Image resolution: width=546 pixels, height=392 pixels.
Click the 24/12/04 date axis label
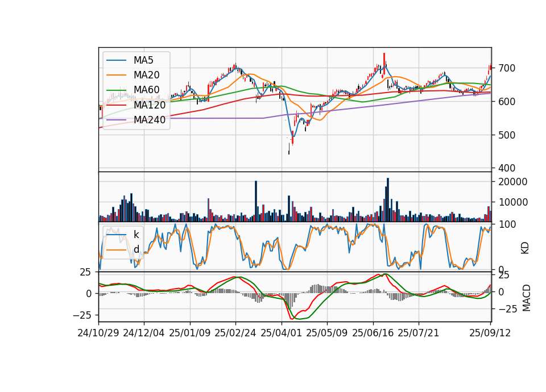tap(144, 333)
